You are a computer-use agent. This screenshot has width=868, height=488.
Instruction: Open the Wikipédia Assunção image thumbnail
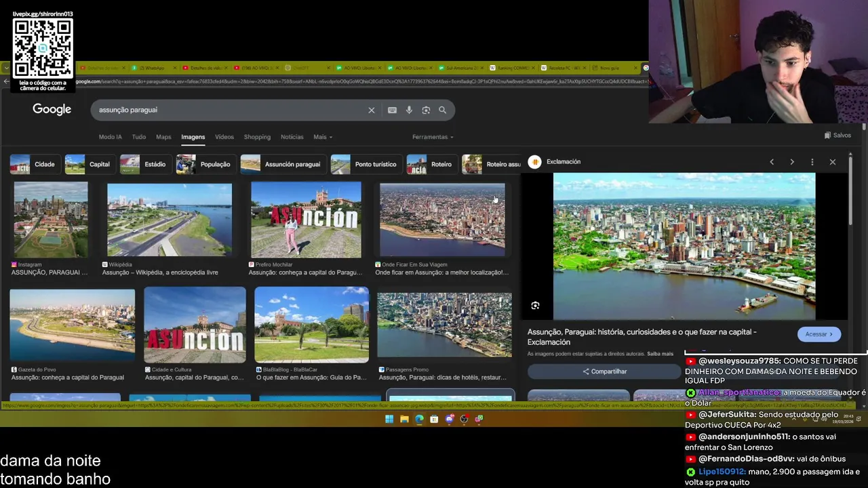pyautogui.click(x=170, y=220)
